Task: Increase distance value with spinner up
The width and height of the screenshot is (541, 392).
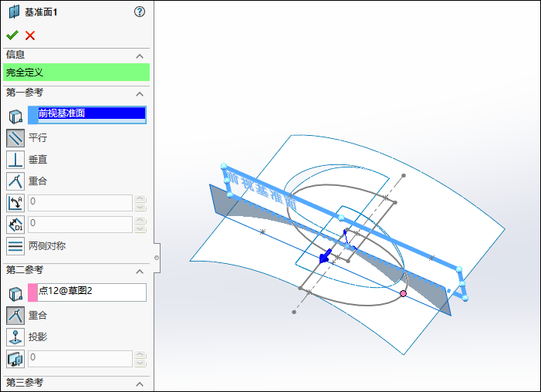Action: (140, 221)
